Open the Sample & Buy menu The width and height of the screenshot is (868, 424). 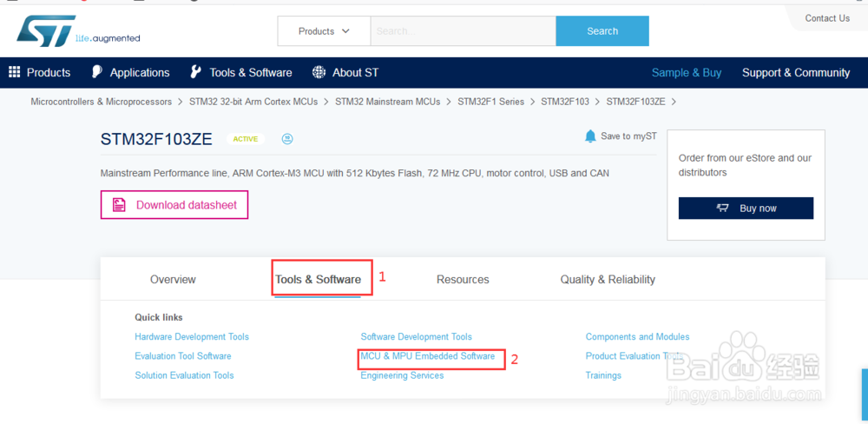point(687,73)
